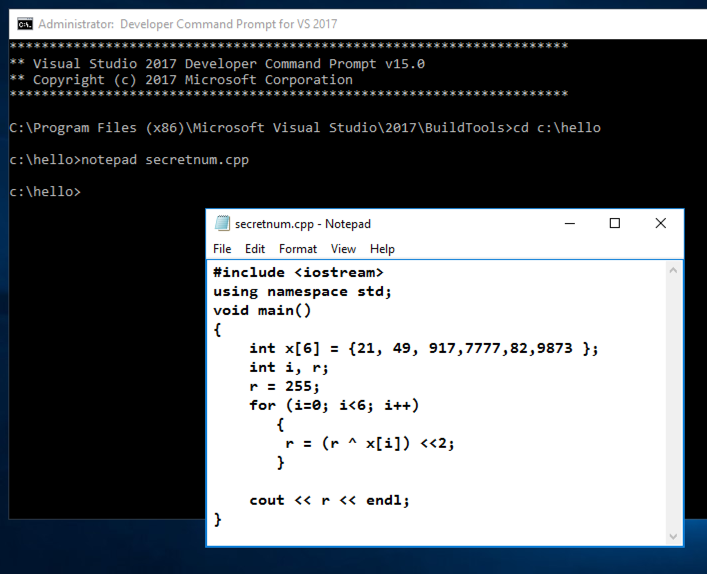Click the Notepad document icon in title bar
This screenshot has width=707, height=574.
coord(222,223)
